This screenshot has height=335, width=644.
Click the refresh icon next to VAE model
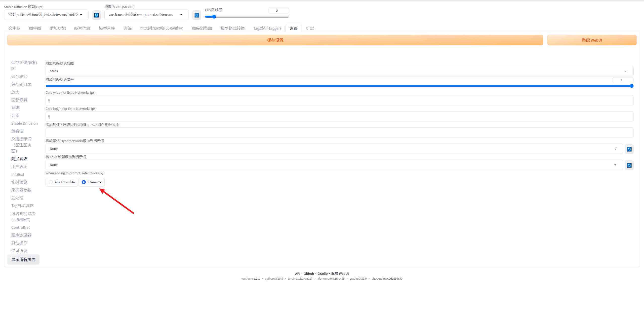(195, 15)
